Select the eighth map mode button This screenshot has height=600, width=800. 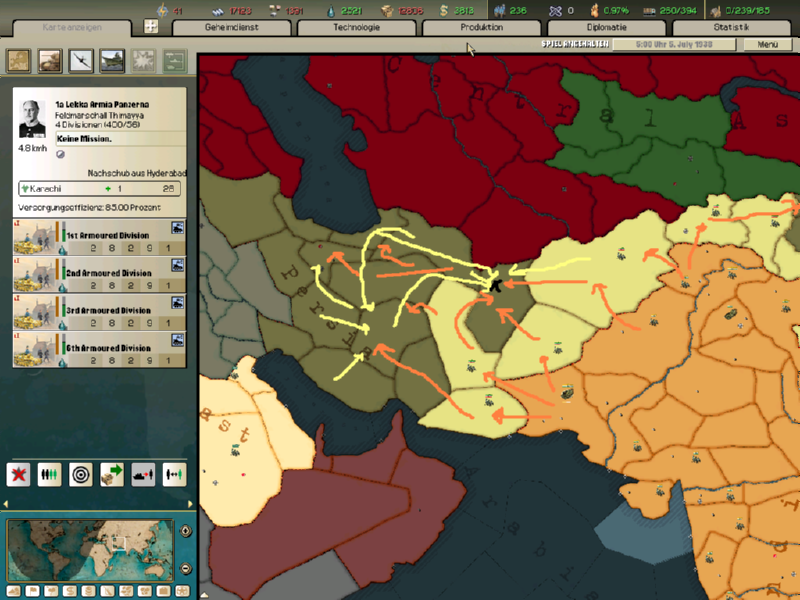(x=145, y=591)
